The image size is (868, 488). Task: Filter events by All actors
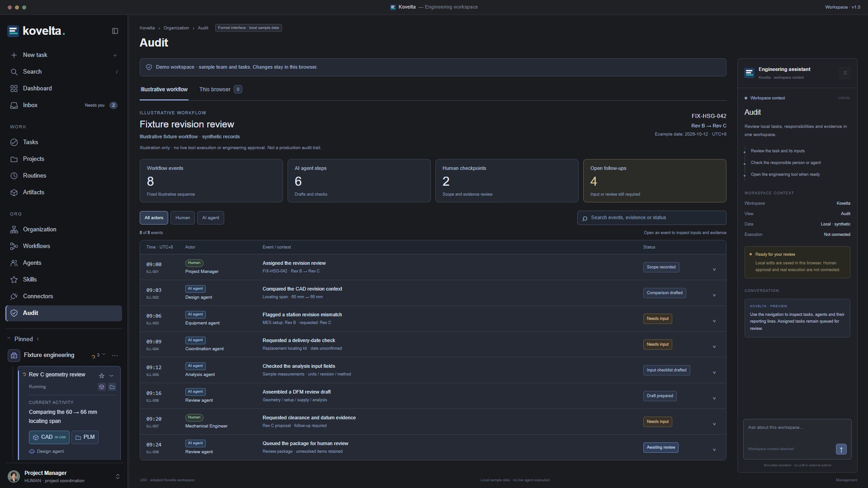coord(154,218)
